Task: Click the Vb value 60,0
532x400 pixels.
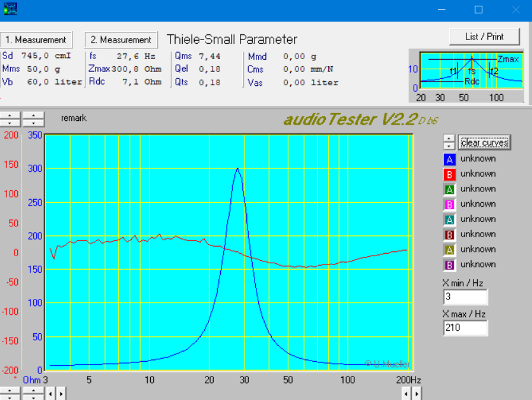Action: [38, 82]
